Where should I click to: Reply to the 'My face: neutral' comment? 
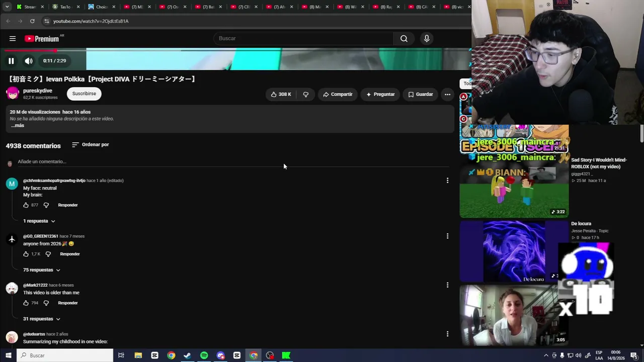pos(68,205)
